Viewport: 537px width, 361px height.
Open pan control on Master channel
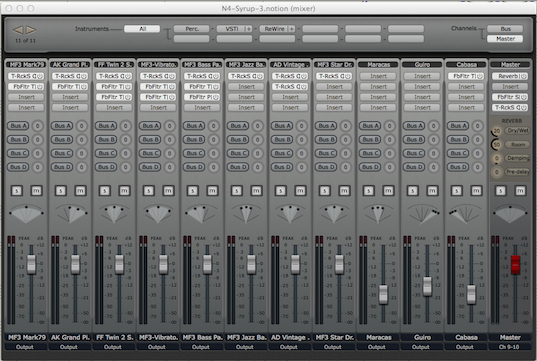510,214
